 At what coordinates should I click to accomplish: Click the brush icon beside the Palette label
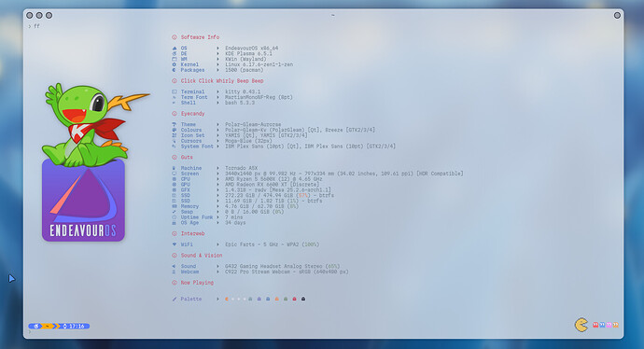click(175, 299)
